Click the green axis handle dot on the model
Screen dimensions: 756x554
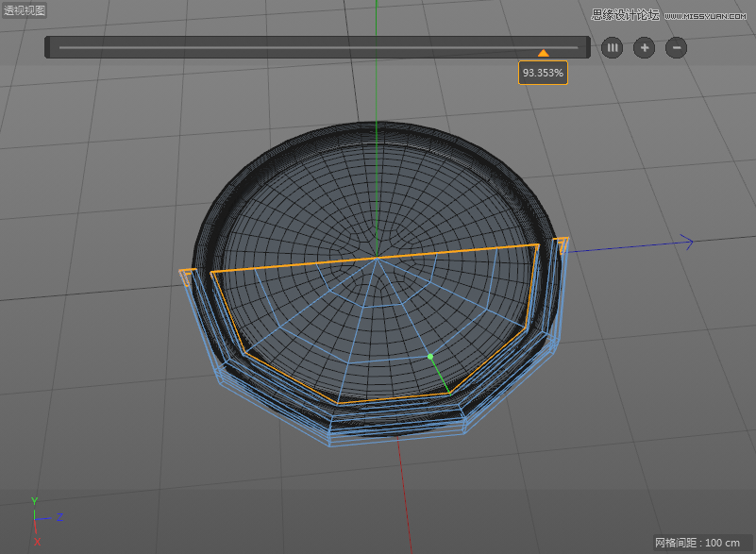431,356
